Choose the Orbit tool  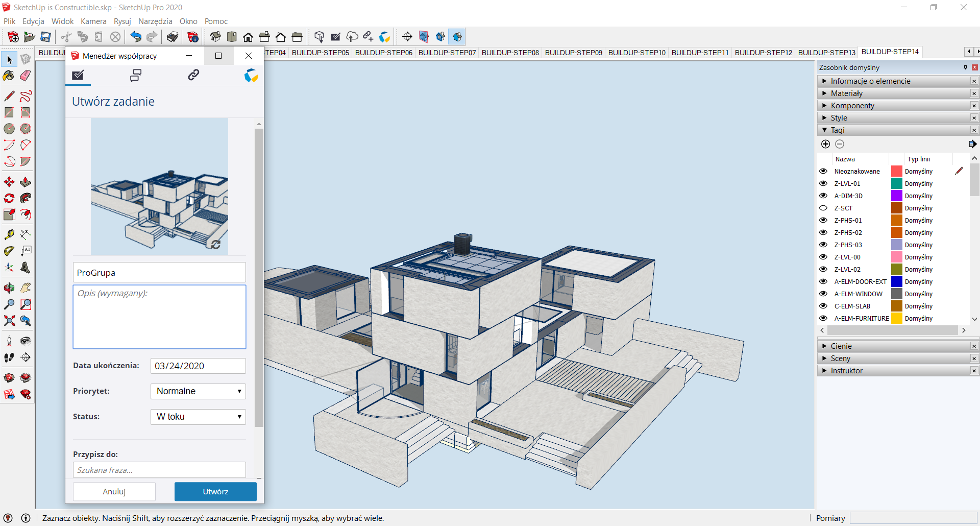[9, 288]
